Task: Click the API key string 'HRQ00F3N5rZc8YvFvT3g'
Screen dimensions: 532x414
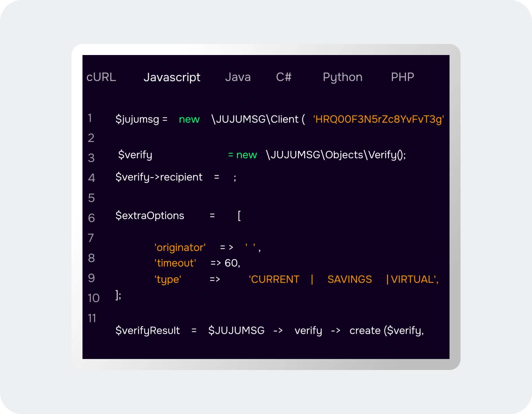Action: (x=378, y=119)
